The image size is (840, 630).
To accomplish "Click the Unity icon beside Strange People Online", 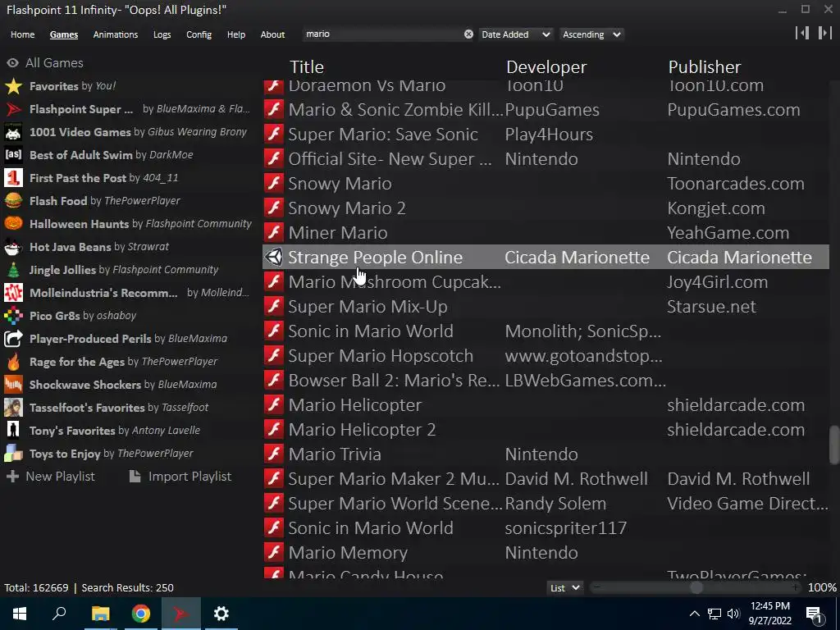I will pyautogui.click(x=274, y=257).
